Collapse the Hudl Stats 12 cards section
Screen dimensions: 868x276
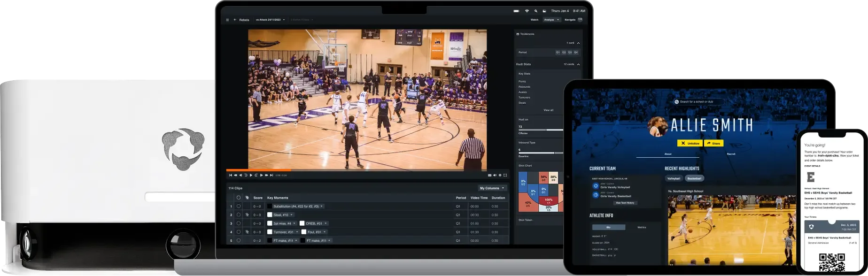pos(578,64)
